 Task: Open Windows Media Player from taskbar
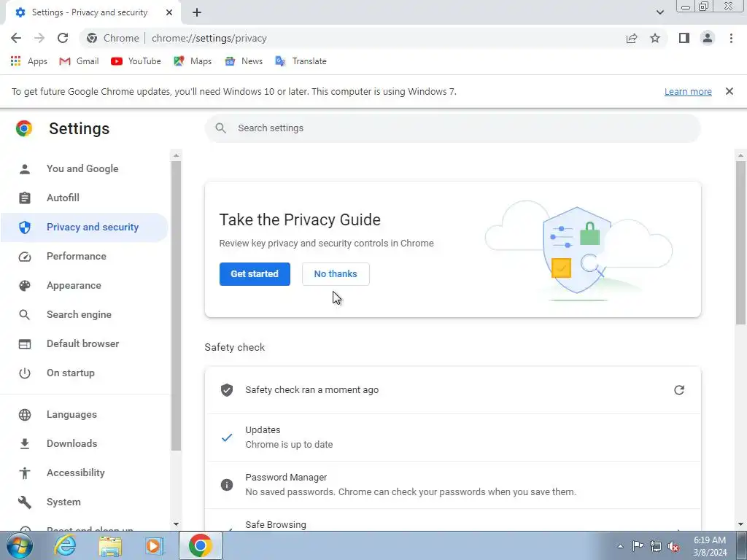pyautogui.click(x=155, y=545)
